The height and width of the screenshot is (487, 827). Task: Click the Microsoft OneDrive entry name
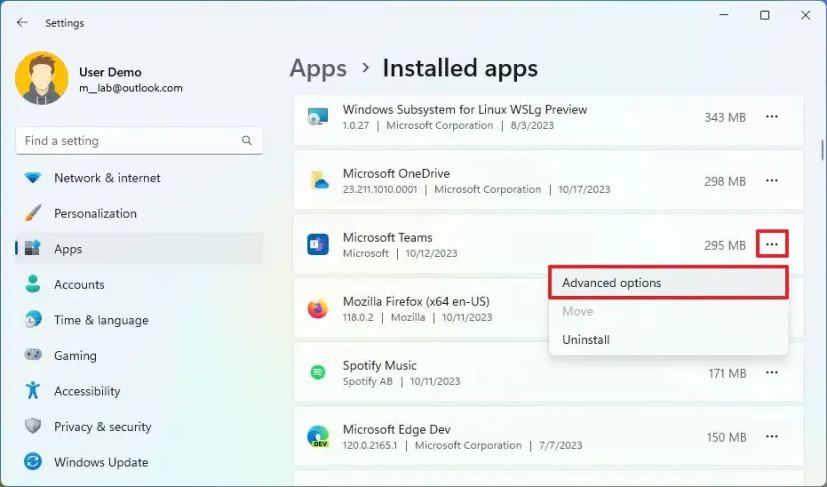[396, 173]
